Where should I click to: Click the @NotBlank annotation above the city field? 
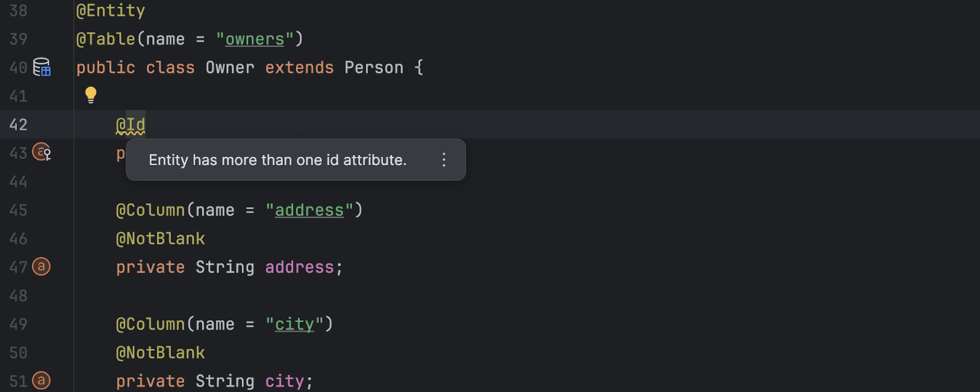[x=161, y=353]
